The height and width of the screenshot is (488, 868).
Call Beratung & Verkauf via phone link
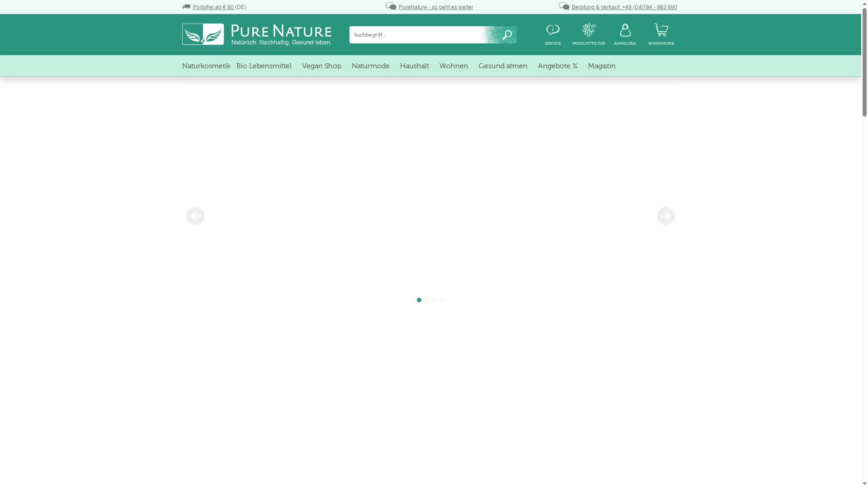click(x=624, y=7)
